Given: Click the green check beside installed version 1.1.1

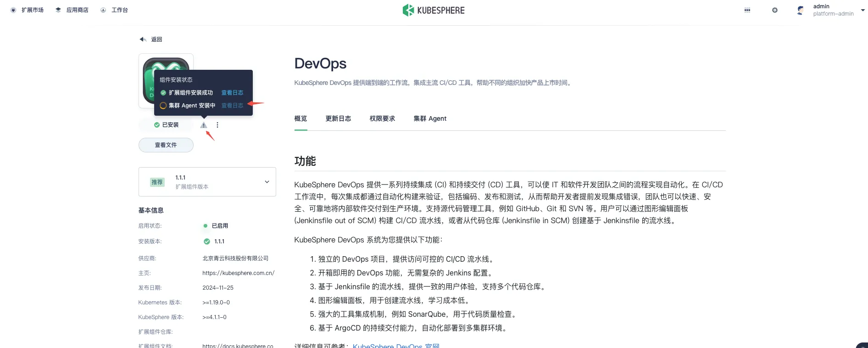Looking at the screenshot, I should coord(206,241).
